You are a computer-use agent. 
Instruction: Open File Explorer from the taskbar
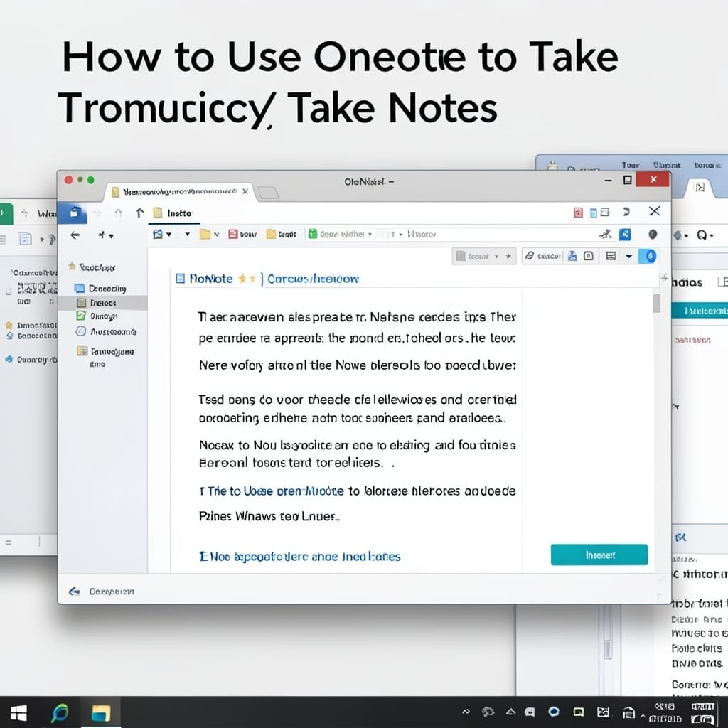click(101, 712)
